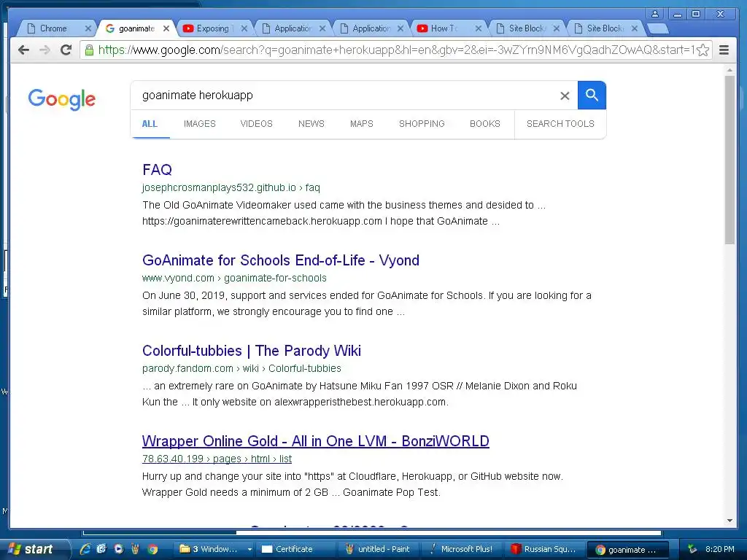Open SEARCH TOOLS options
The image size is (747, 560).
coord(560,124)
